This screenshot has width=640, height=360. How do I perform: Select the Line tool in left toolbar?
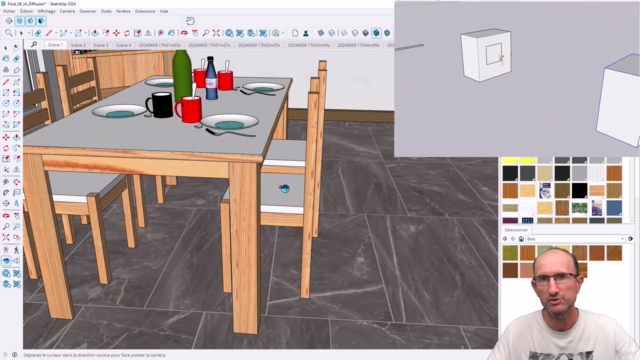click(6, 82)
